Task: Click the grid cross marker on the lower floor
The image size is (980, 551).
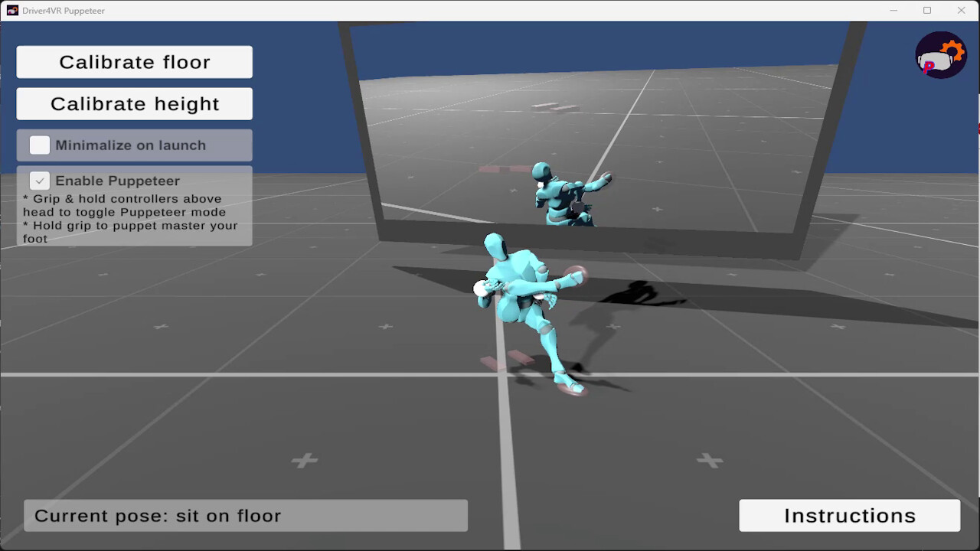Action: click(305, 460)
